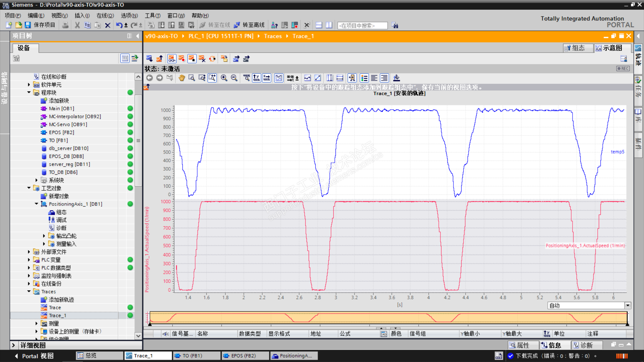The width and height of the screenshot is (644, 362).
Task: Toggle horizontal measurement cursors
Action: point(340,78)
